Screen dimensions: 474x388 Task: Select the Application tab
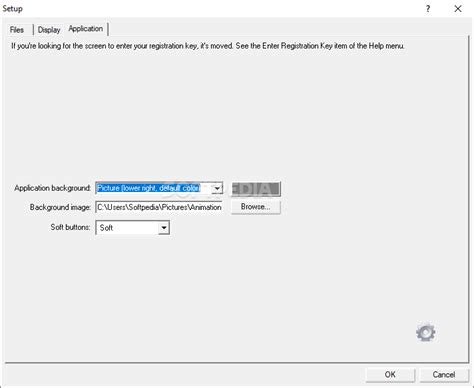point(86,29)
